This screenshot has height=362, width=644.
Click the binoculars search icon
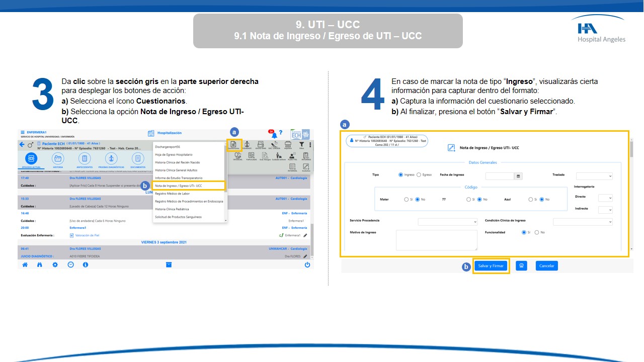(x=40, y=264)
